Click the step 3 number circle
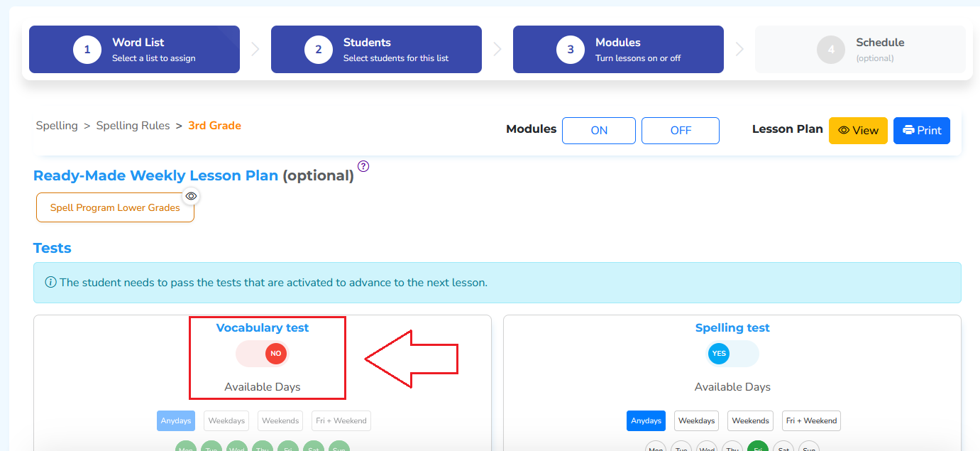Viewport: 980px width, 451px height. point(571,50)
